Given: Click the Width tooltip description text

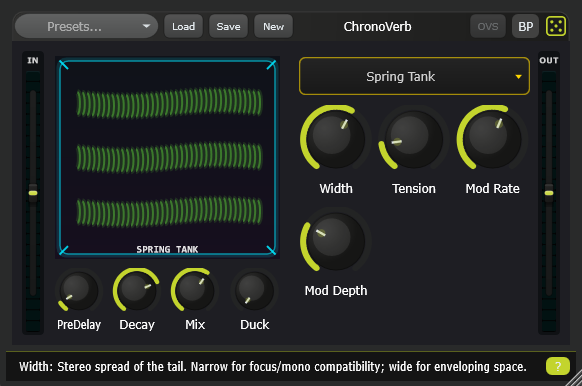Looking at the screenshot, I should [273, 367].
